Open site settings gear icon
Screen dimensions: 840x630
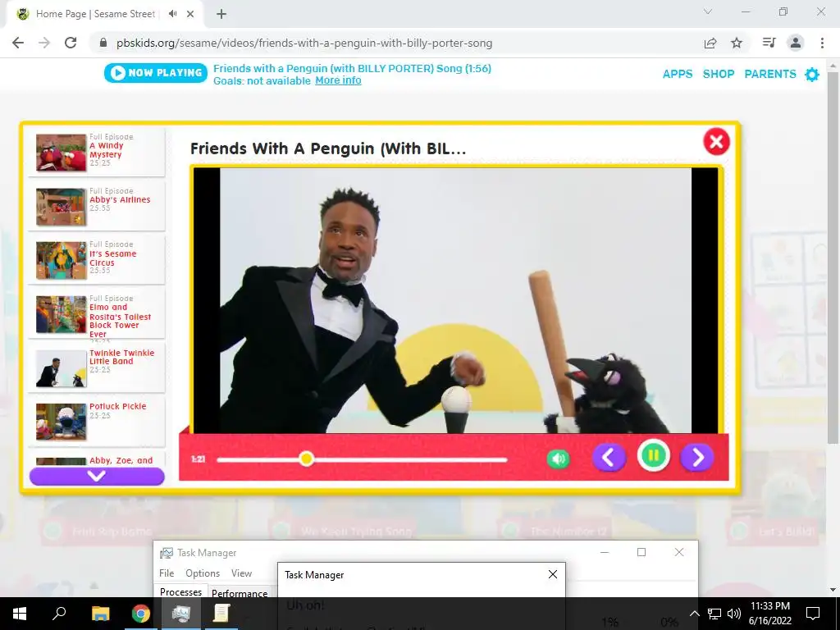[x=812, y=75]
